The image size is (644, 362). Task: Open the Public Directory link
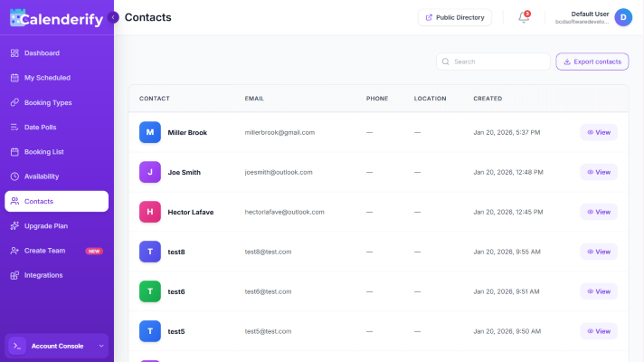[x=454, y=17]
